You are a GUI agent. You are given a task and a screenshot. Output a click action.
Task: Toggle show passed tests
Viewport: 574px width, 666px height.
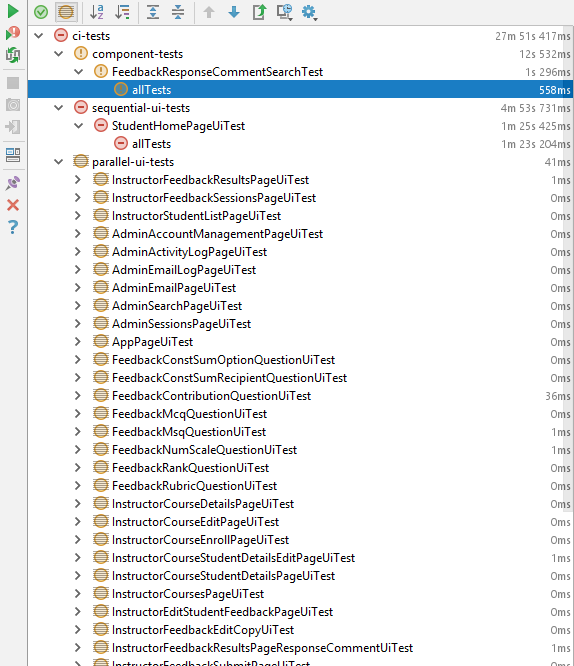41,12
